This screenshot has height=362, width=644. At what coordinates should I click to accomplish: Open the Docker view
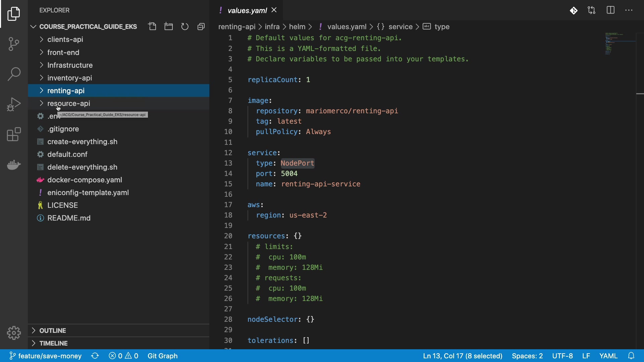(14, 165)
